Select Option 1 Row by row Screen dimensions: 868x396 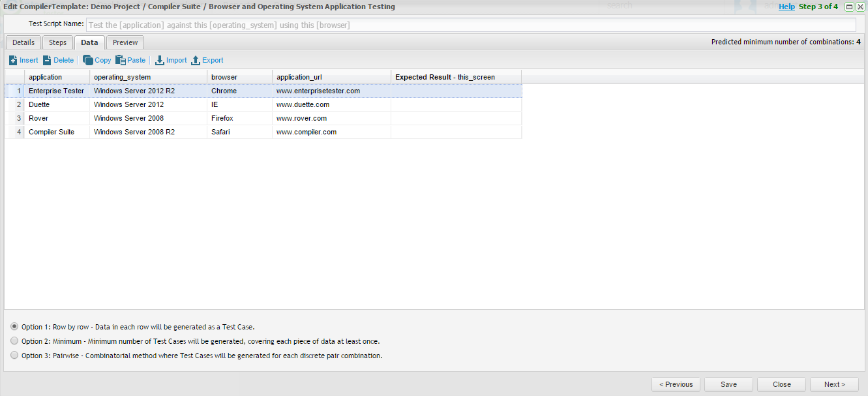(x=14, y=326)
